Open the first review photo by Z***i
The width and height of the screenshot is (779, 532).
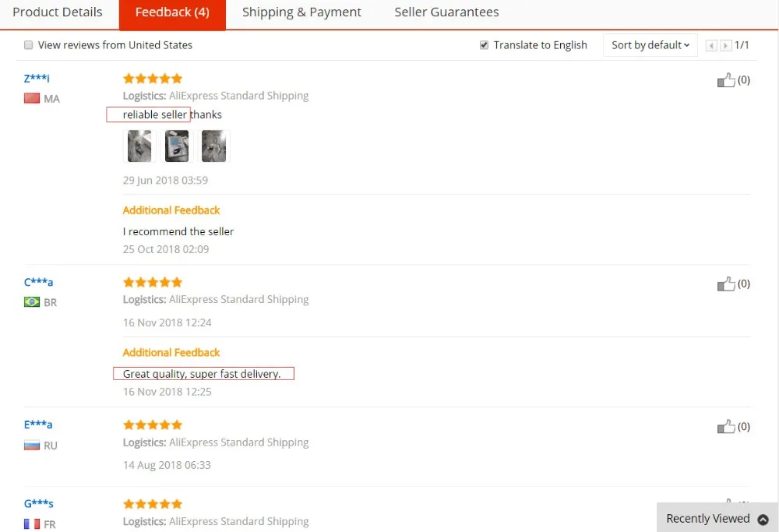(139, 146)
